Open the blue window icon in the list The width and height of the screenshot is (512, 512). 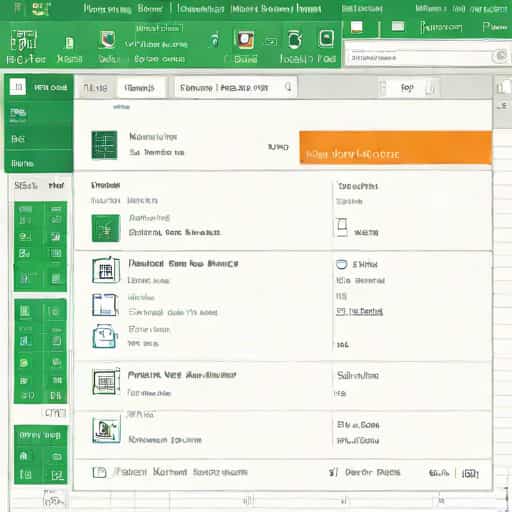(x=105, y=305)
